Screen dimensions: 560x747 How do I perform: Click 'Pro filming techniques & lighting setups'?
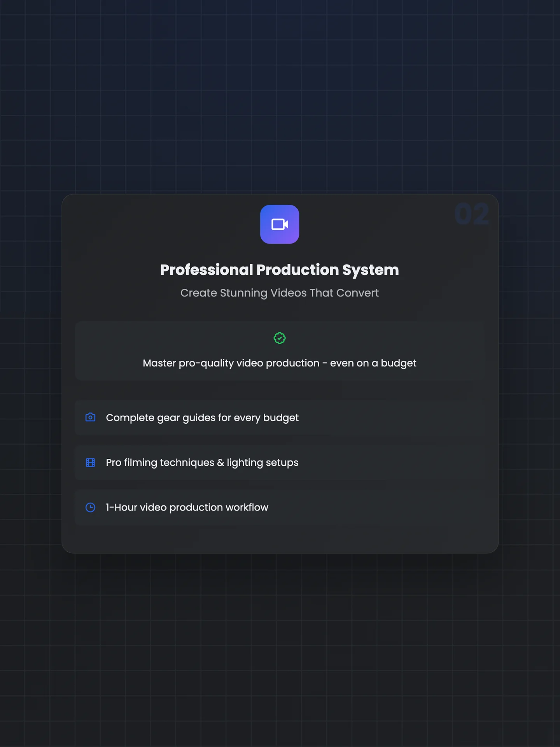pyautogui.click(x=202, y=463)
